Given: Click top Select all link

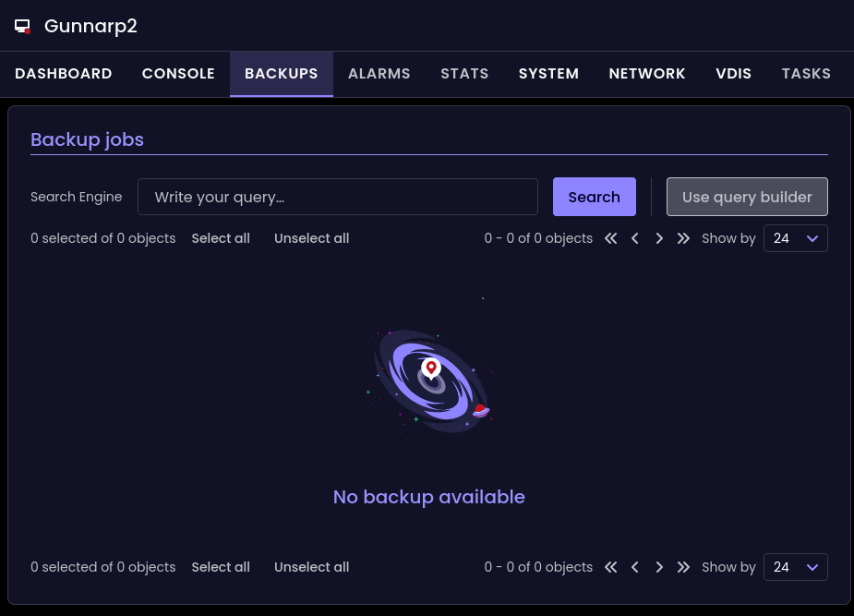Looking at the screenshot, I should (x=221, y=238).
